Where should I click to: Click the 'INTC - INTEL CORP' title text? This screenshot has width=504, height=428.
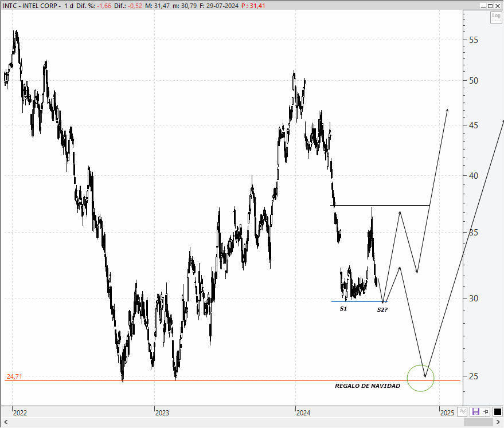click(x=30, y=6)
